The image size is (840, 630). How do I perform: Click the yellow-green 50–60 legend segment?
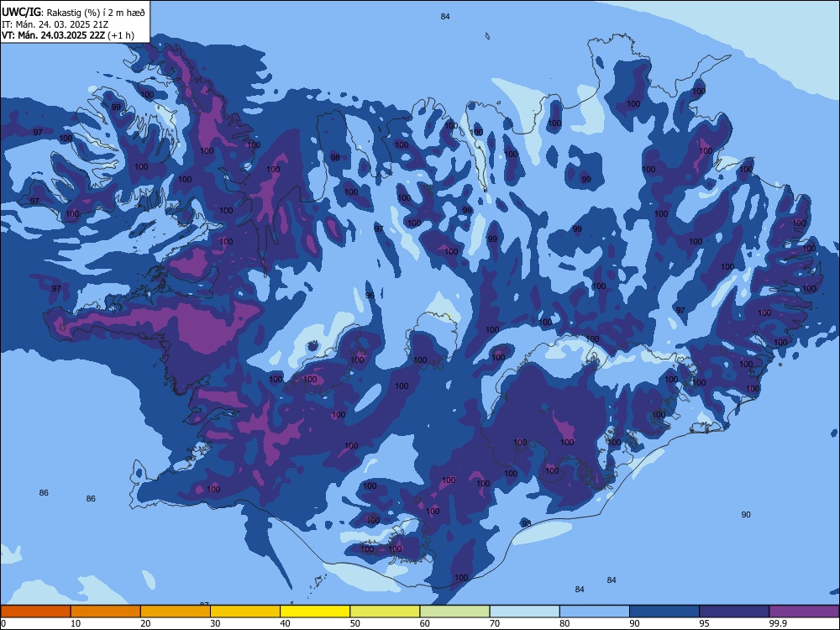386,612
